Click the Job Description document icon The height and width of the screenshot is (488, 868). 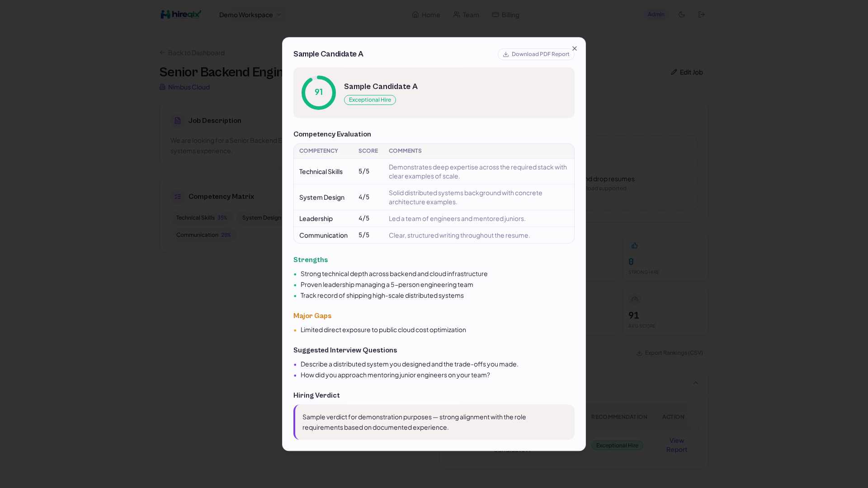coord(178,121)
